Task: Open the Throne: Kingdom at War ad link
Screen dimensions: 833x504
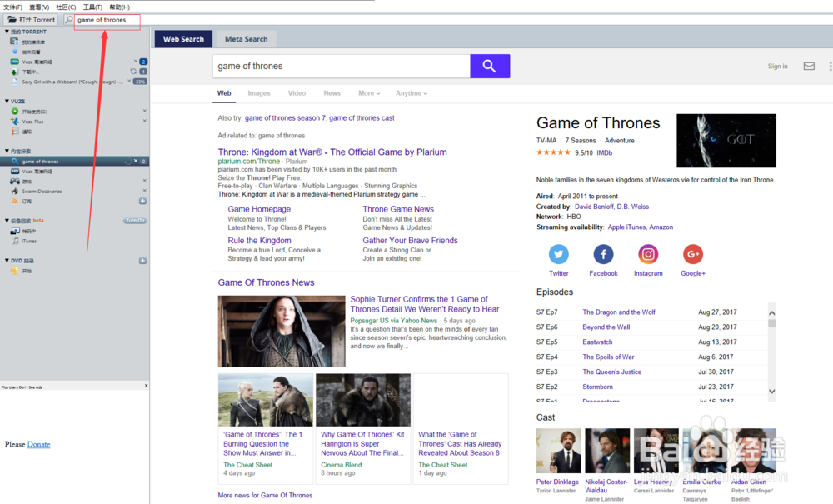Action: [332, 152]
